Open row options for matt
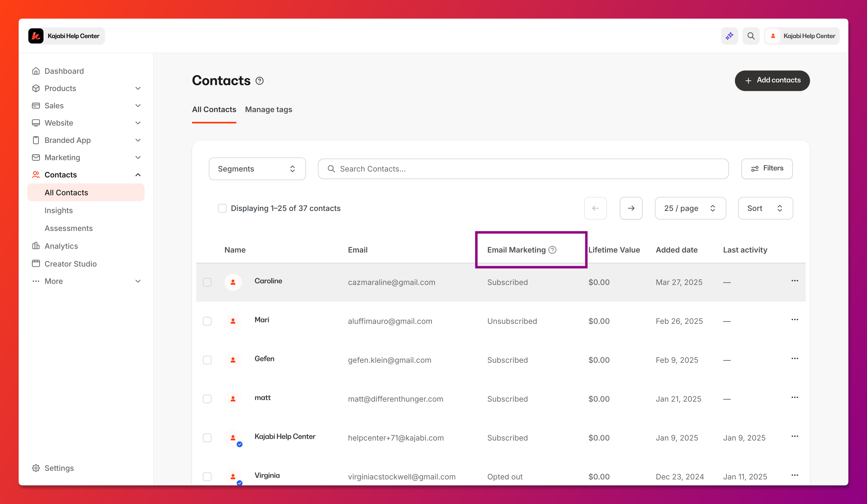The width and height of the screenshot is (867, 504). tap(794, 397)
